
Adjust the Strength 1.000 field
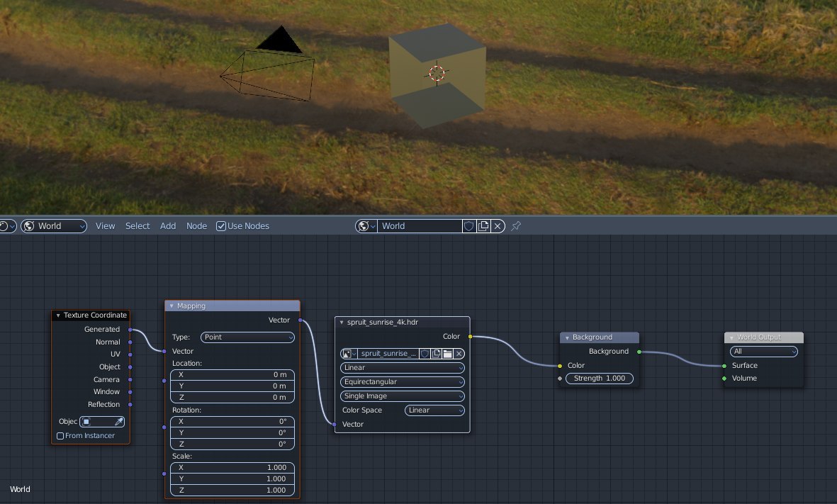[600, 378]
